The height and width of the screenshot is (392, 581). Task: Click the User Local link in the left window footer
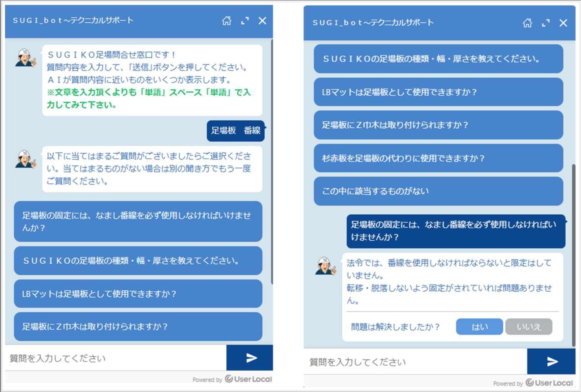pos(248,379)
